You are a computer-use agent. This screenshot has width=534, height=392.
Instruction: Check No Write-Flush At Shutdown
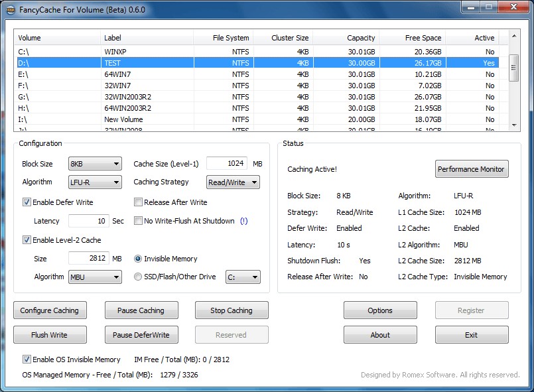tap(139, 221)
